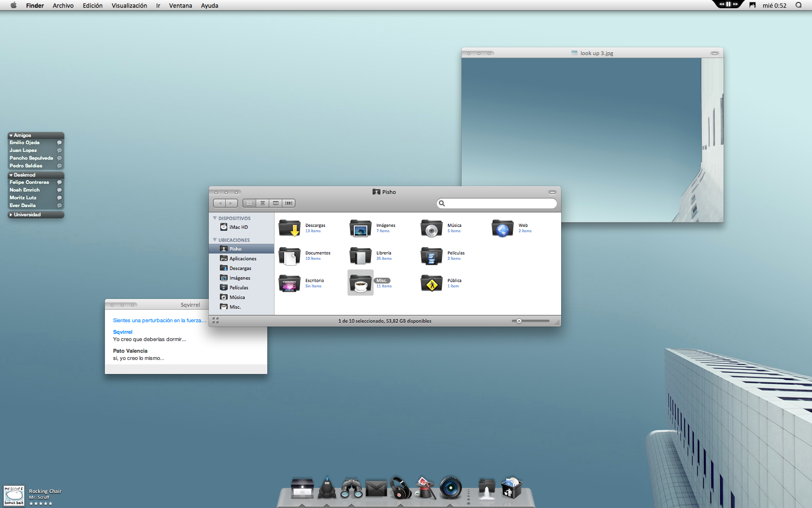Select Imágenes in the Finder sidebar
The width and height of the screenshot is (812, 508).
242,278
